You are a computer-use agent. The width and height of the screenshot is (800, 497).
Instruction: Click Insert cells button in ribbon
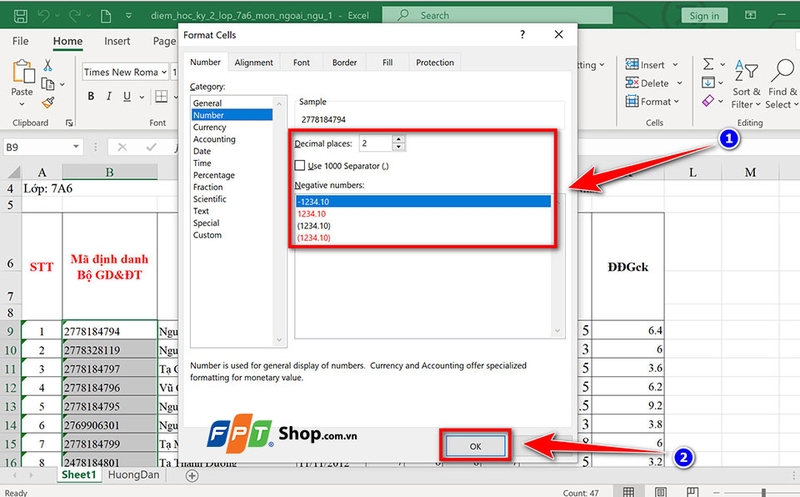(645, 65)
